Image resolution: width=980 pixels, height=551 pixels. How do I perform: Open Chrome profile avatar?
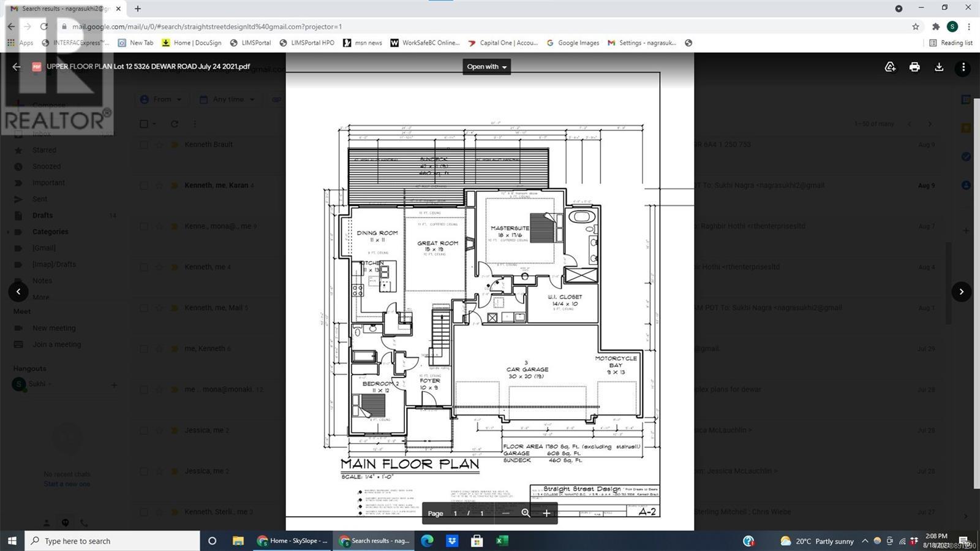952,26
